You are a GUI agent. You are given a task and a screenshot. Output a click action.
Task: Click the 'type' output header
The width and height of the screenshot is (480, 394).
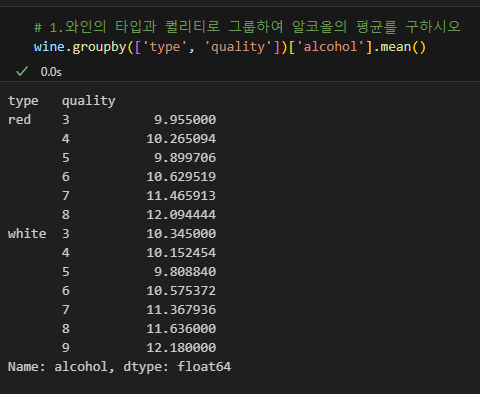coord(23,101)
